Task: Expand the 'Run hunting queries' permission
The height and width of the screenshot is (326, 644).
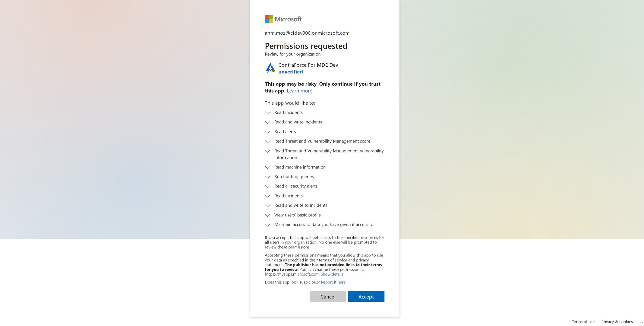Action: [x=267, y=177]
